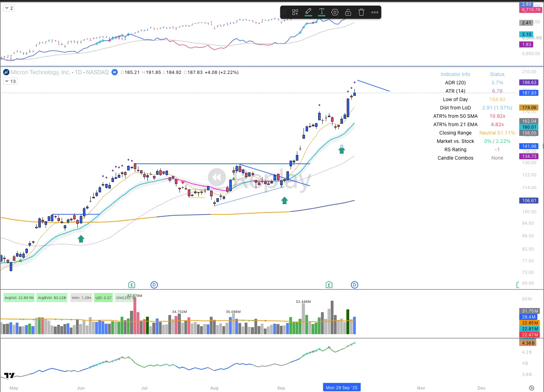Click the 6,715.78 index value label
The height and width of the screenshot is (392, 544).
coord(531,10)
